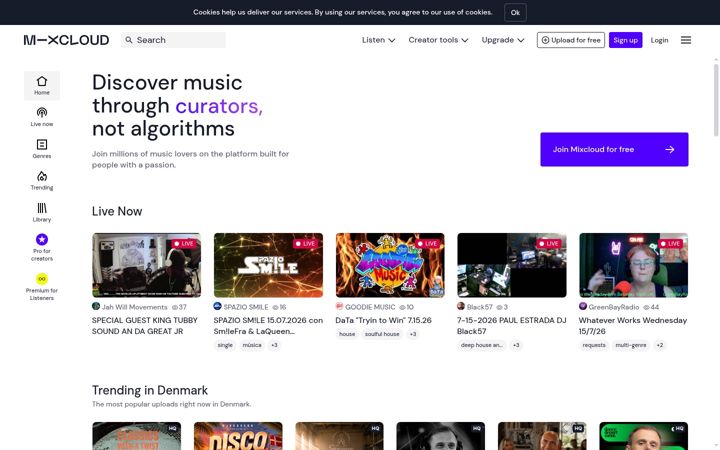Open GreenBayRadio live stream thumbnail
720x450 pixels.
coord(633,265)
